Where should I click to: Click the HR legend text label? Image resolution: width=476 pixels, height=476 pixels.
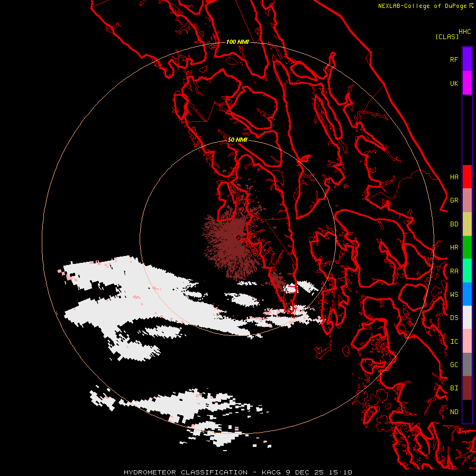454,247
